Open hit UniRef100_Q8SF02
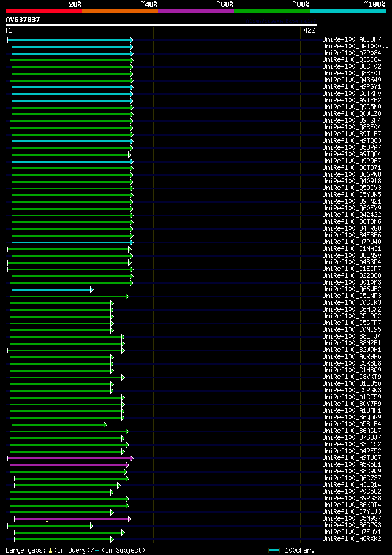The image size is (392, 555). (352, 67)
